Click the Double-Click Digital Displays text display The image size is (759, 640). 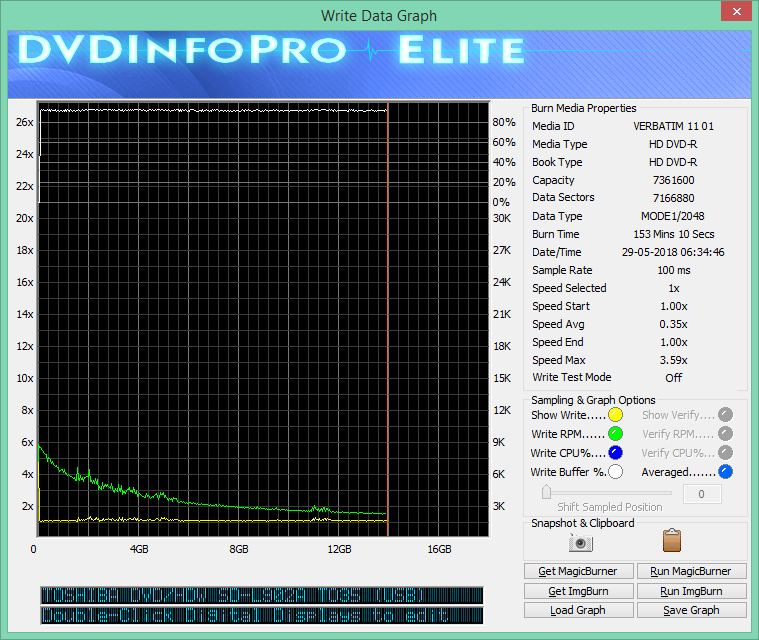click(262, 615)
